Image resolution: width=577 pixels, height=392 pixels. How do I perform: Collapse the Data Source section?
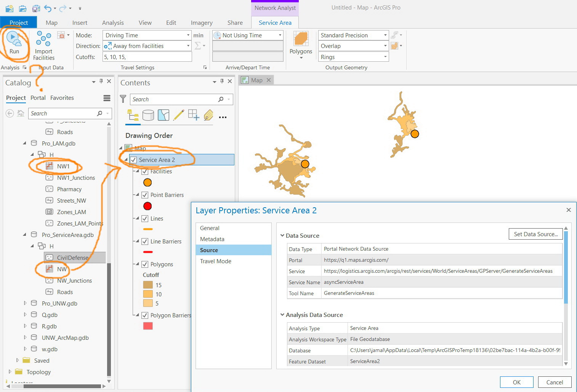[x=282, y=235]
